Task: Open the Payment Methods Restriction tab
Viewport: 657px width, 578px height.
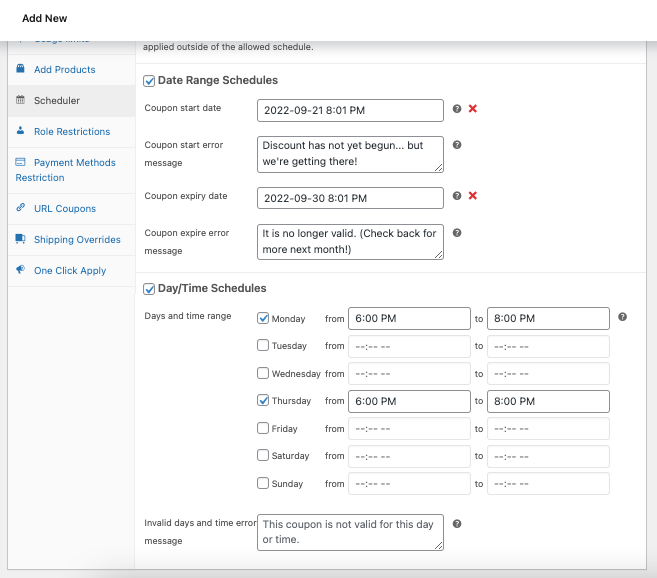Action: coord(71,170)
